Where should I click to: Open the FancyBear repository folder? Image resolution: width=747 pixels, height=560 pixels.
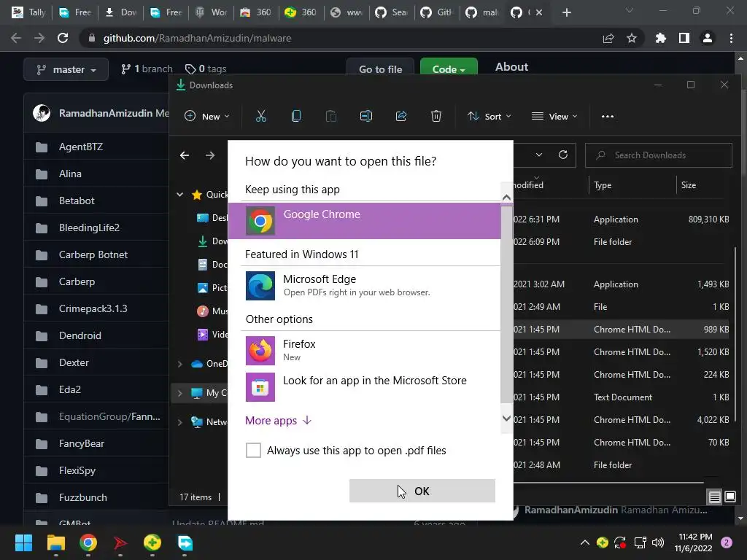coord(82,444)
